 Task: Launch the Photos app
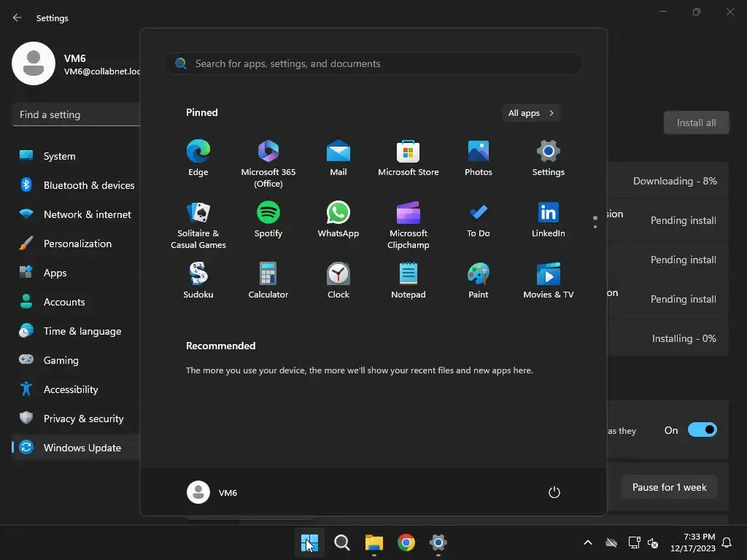(479, 158)
